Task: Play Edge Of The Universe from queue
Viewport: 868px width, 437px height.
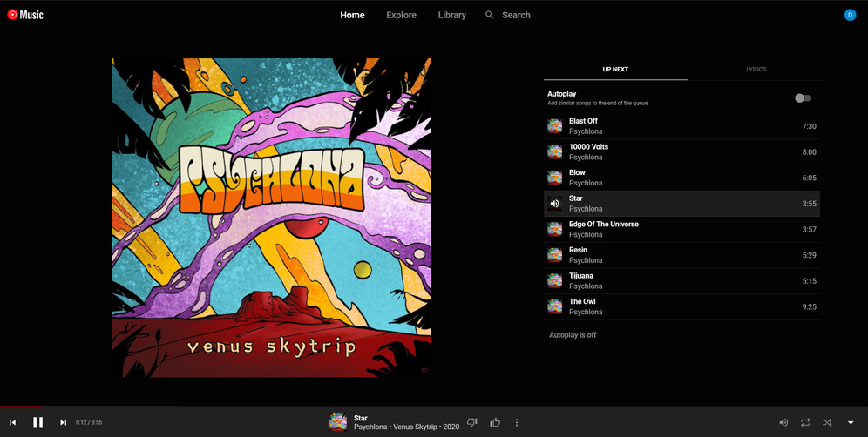Action: 682,229
